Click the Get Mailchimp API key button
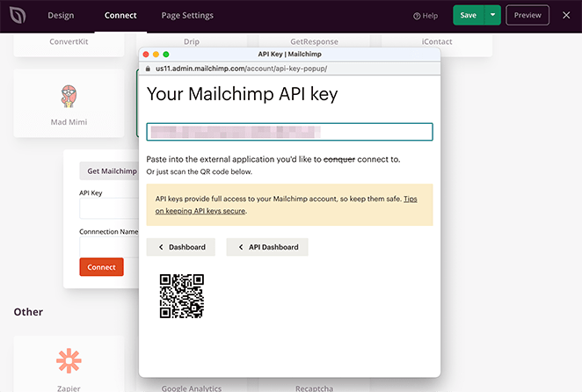Screen dimensions: 582x392 (x=109, y=171)
